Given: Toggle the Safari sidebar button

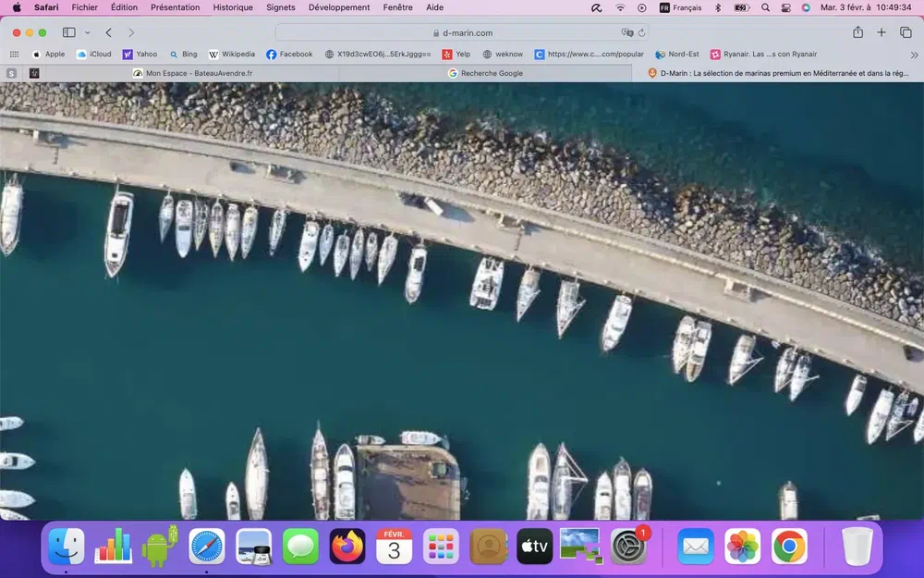Looking at the screenshot, I should pos(69,32).
